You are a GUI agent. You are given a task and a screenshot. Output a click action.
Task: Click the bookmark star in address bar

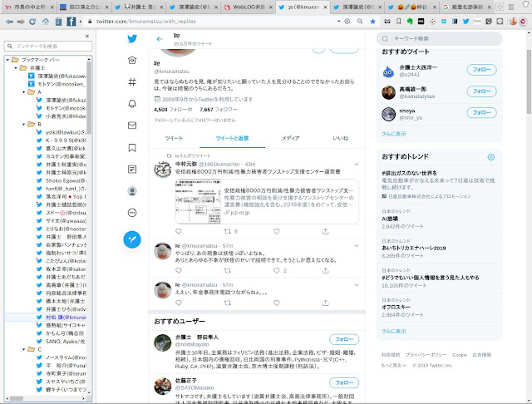(x=372, y=22)
